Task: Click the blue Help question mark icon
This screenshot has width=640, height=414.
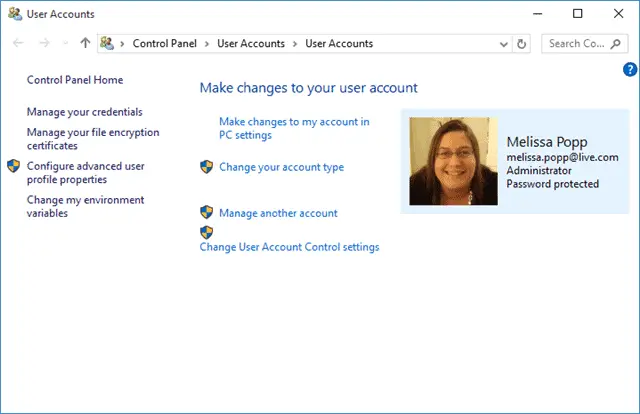Action: click(x=630, y=69)
